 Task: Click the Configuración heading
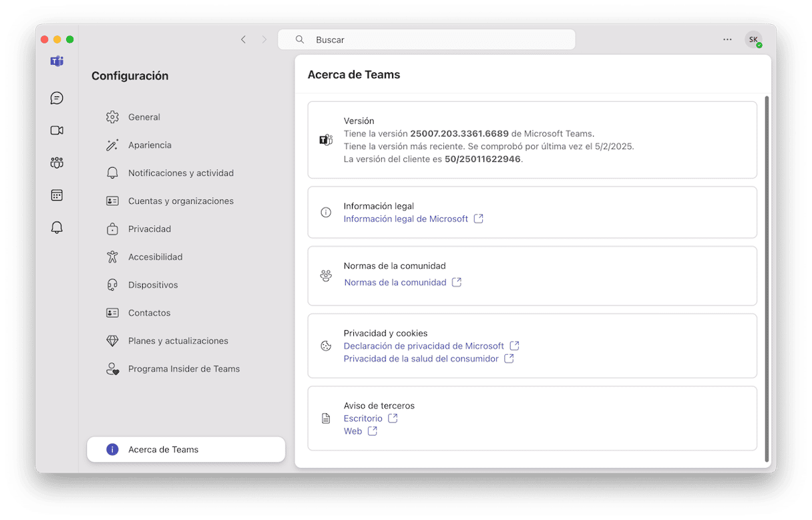[x=130, y=76]
